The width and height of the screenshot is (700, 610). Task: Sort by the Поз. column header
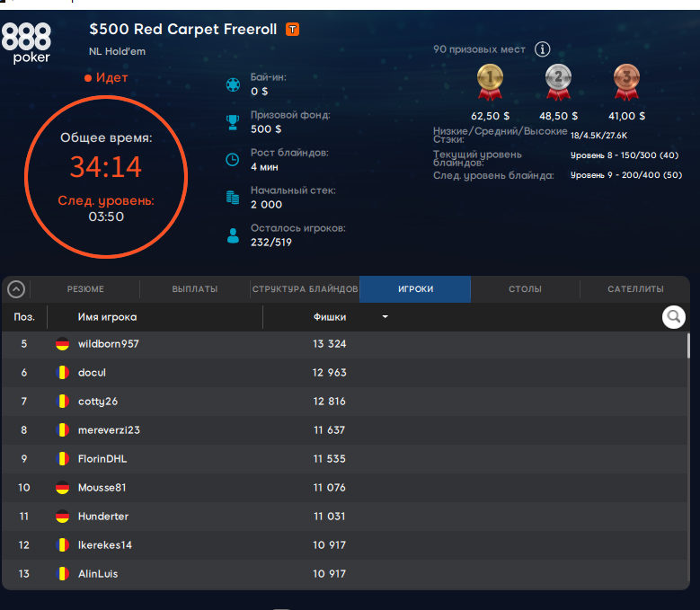[24, 317]
